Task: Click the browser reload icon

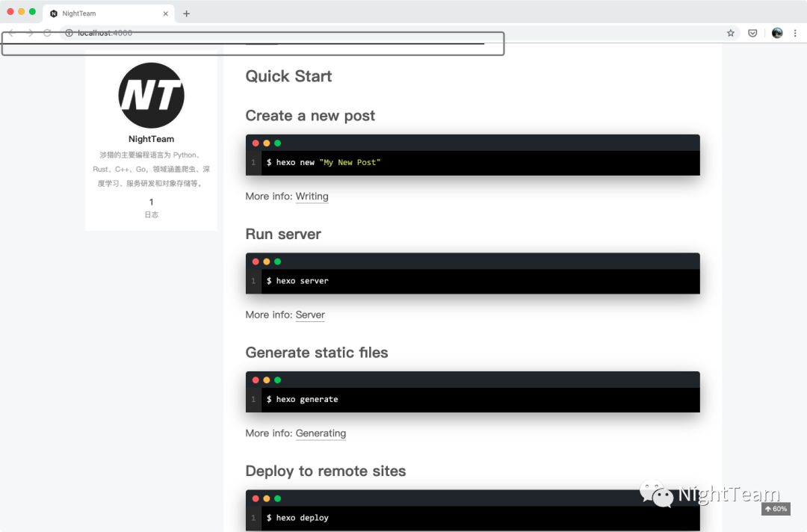Action: tap(46, 33)
